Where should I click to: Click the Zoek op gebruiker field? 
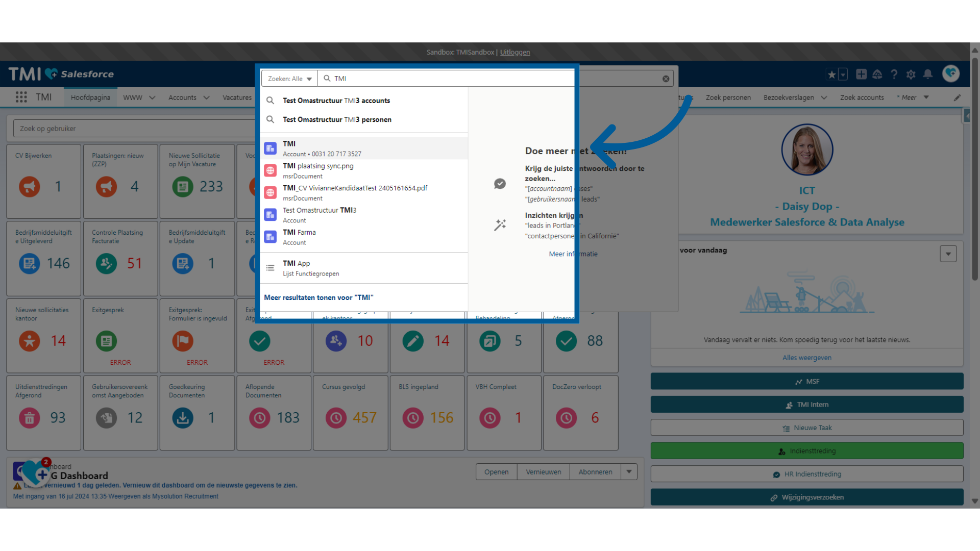(x=135, y=129)
